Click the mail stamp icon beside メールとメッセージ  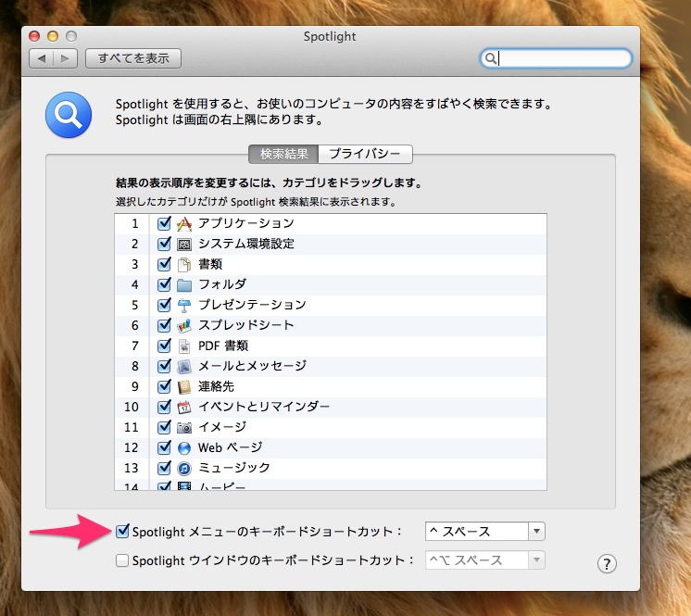pyautogui.click(x=184, y=367)
